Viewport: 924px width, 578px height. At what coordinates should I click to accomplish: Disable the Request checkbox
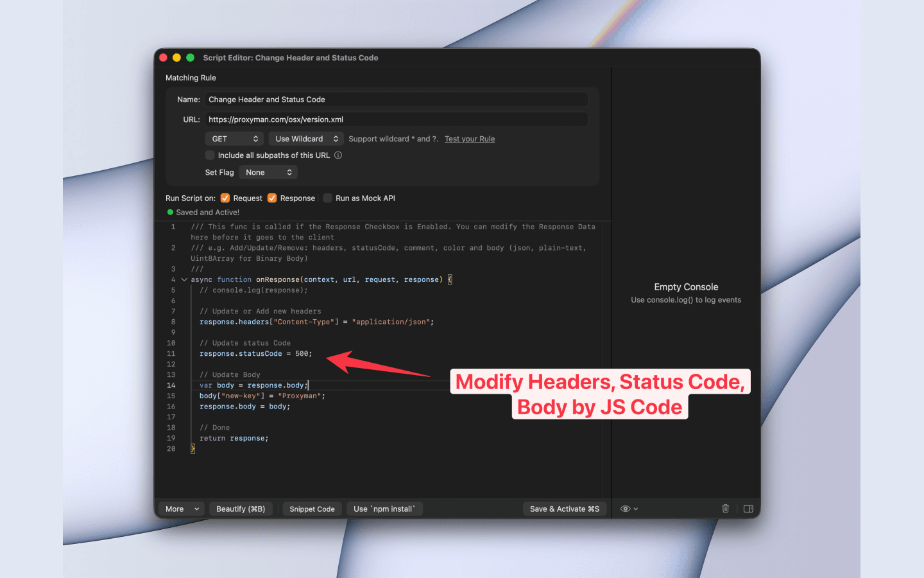[225, 198]
